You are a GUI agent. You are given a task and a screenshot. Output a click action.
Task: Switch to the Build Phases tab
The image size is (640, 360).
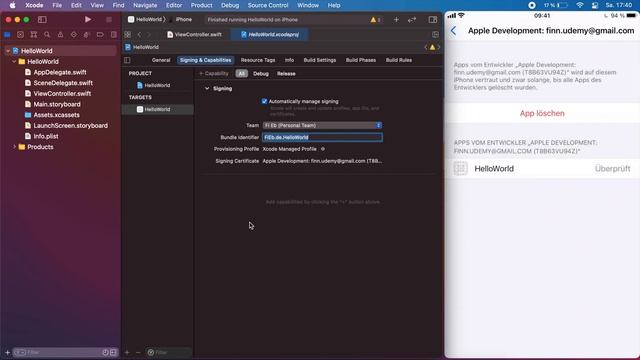[361, 60]
